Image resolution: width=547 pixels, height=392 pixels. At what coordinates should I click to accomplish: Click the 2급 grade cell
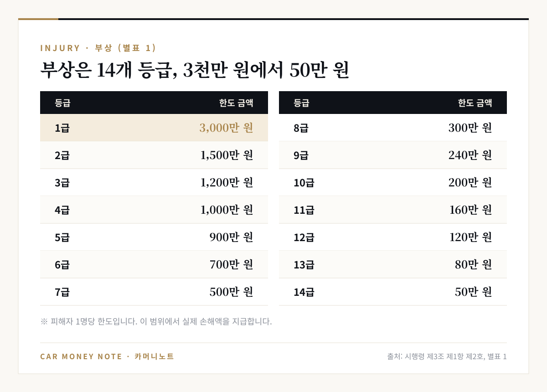tap(62, 155)
